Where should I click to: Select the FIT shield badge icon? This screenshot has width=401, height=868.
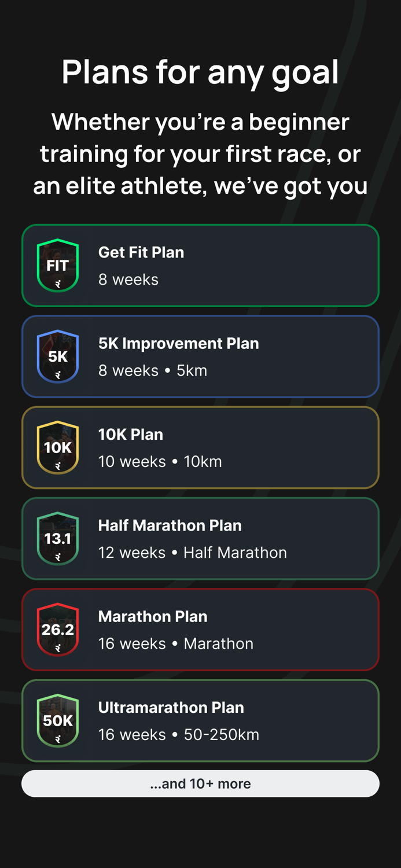(58, 264)
